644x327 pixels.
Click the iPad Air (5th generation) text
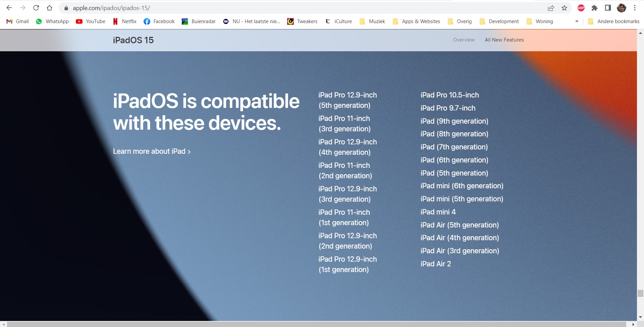tap(460, 225)
